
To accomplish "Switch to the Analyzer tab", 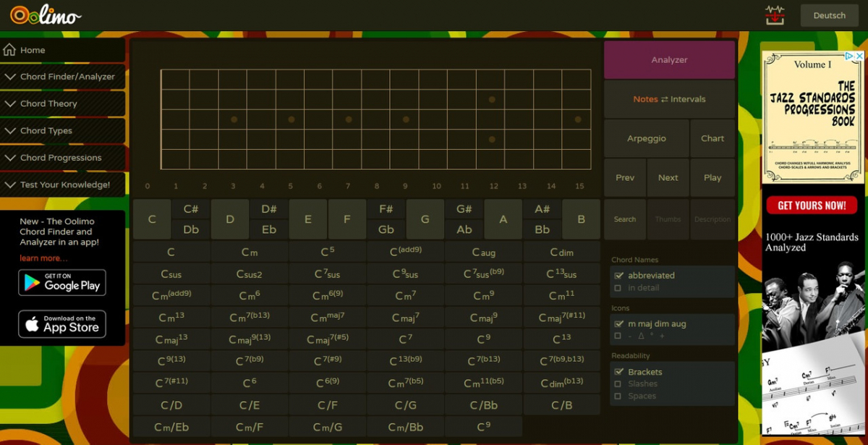I will pyautogui.click(x=669, y=60).
